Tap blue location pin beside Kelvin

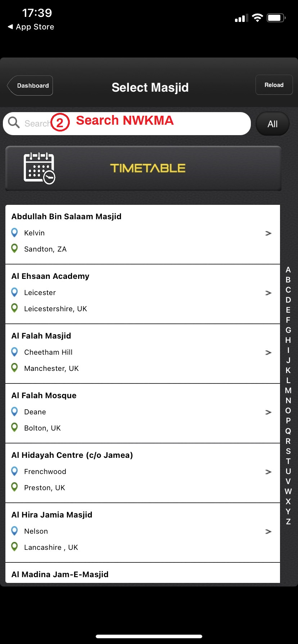coord(14,233)
